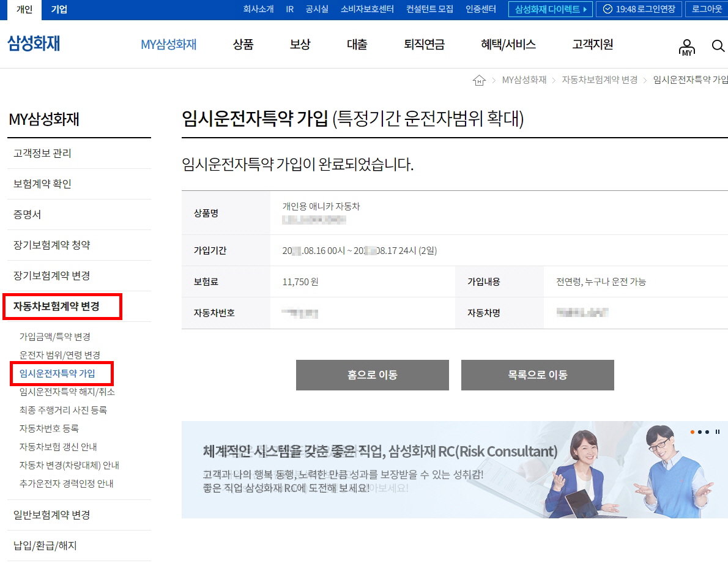The height and width of the screenshot is (563, 728).
Task: Open 추가운전자 경력인정 안내 item
Action: pos(67,483)
